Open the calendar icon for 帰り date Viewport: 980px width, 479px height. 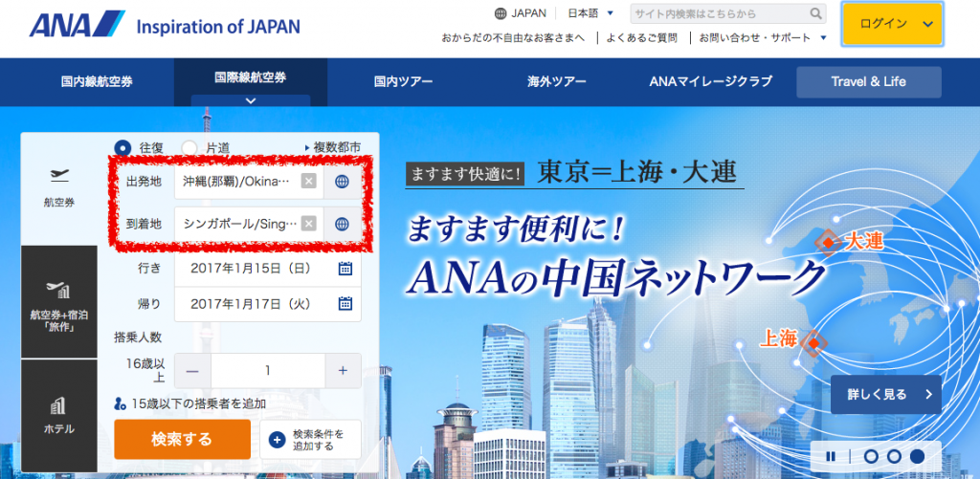[x=345, y=303]
